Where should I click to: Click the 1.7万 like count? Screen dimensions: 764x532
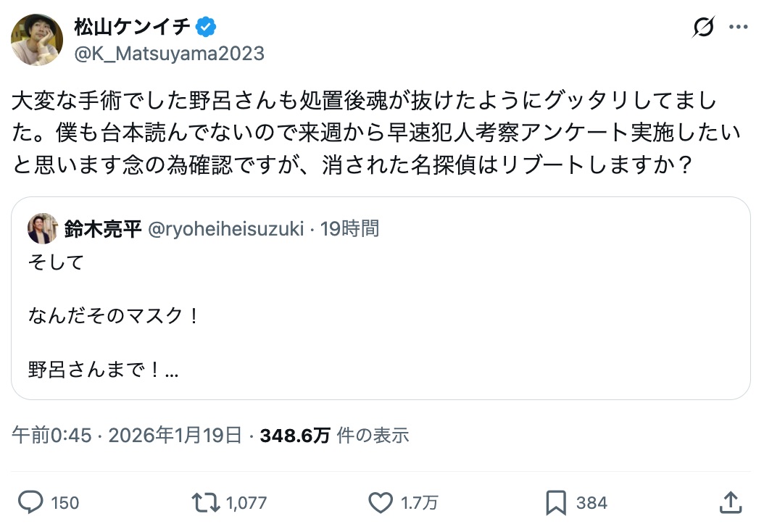coord(418,502)
